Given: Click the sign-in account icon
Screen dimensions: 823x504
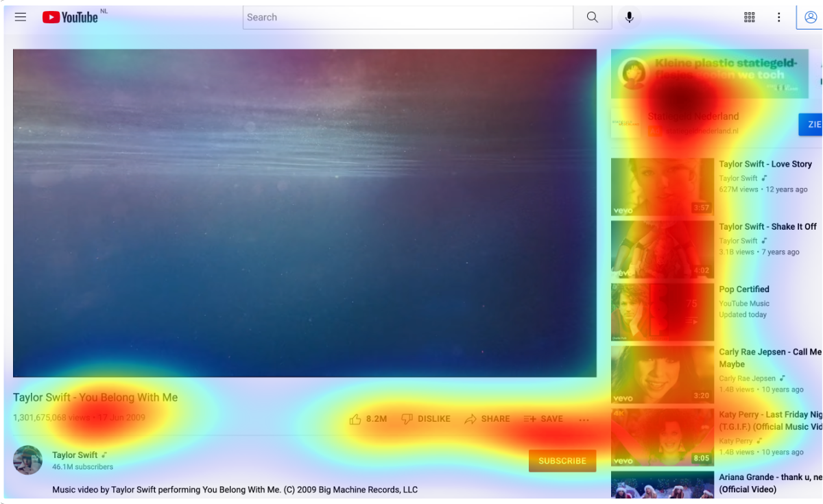Looking at the screenshot, I should (x=810, y=17).
